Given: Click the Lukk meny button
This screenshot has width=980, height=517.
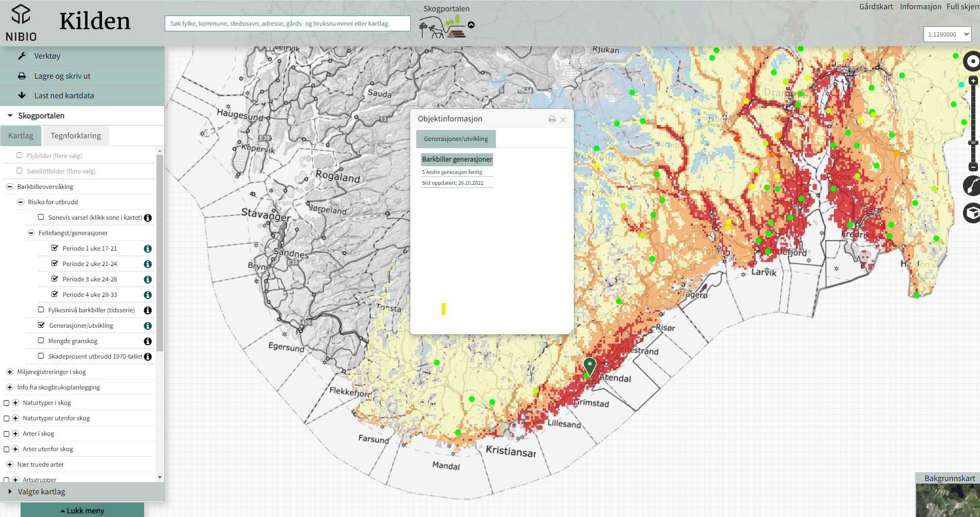Looking at the screenshot, I should click(x=82, y=510).
